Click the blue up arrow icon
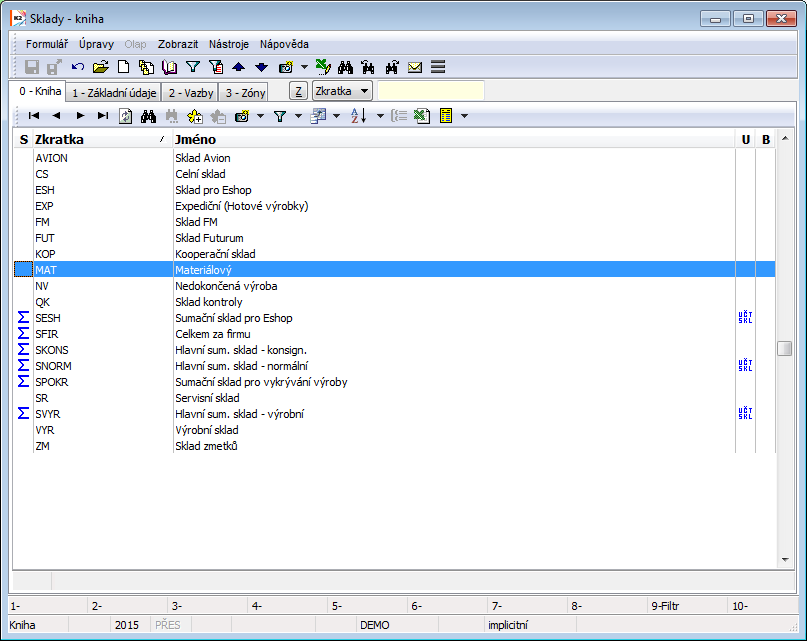The width and height of the screenshot is (807, 641). [x=238, y=68]
